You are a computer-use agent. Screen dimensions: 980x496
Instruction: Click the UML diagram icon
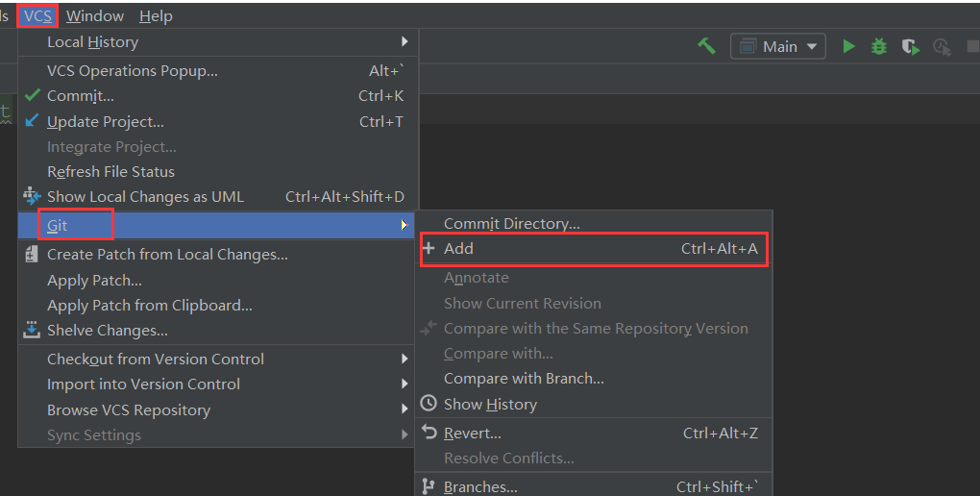(32, 196)
